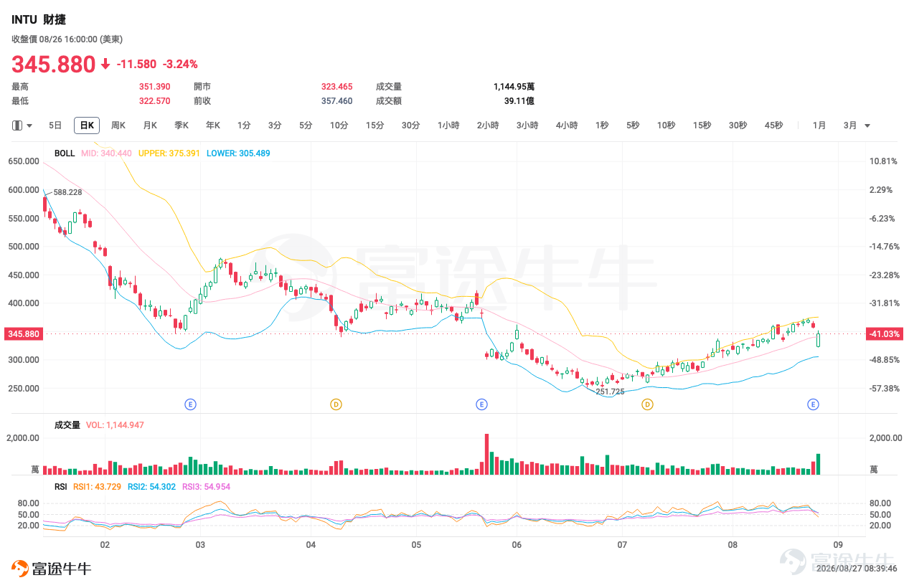Click the red down-arrow price change icon
The width and height of the screenshot is (909, 588).
click(105, 65)
